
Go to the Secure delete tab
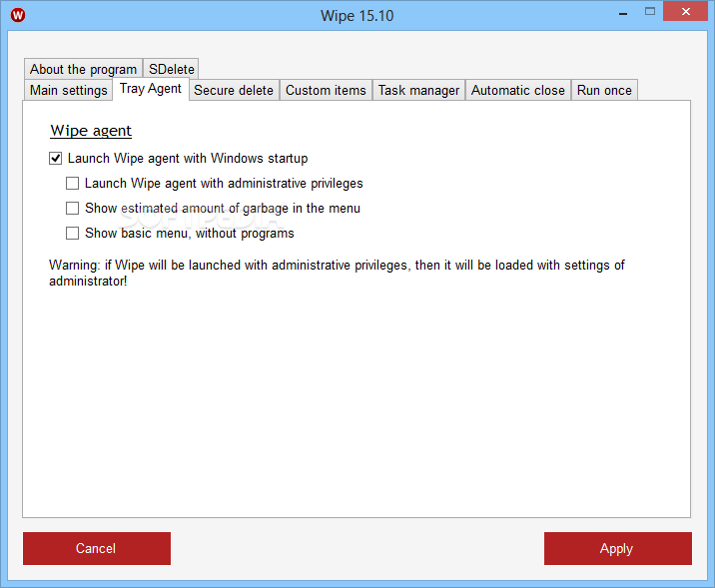tap(234, 90)
